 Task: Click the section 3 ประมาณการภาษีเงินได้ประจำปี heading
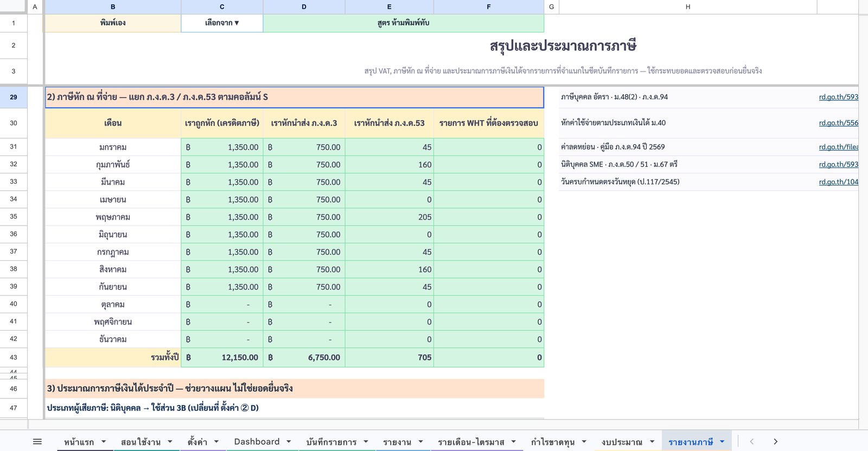(295, 388)
